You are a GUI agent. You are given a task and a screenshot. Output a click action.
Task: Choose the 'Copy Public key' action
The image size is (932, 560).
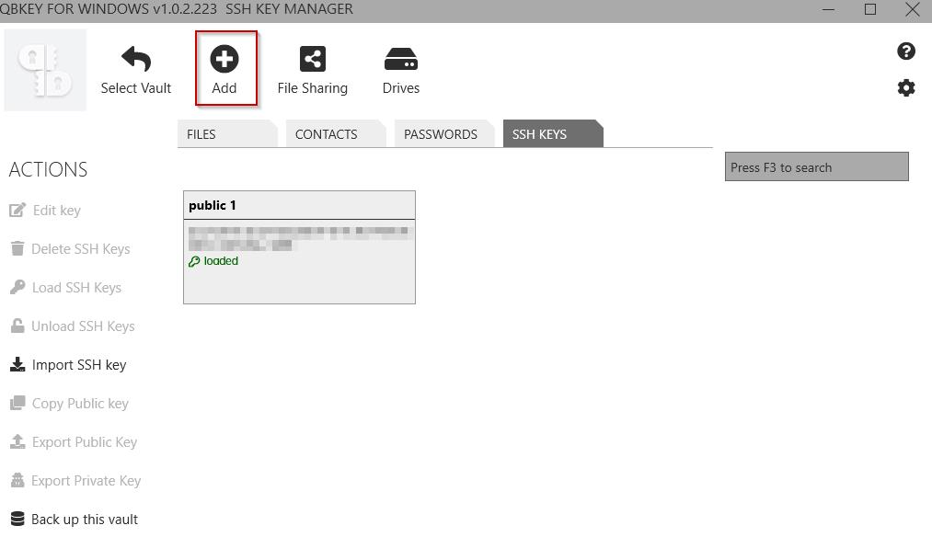coord(80,404)
